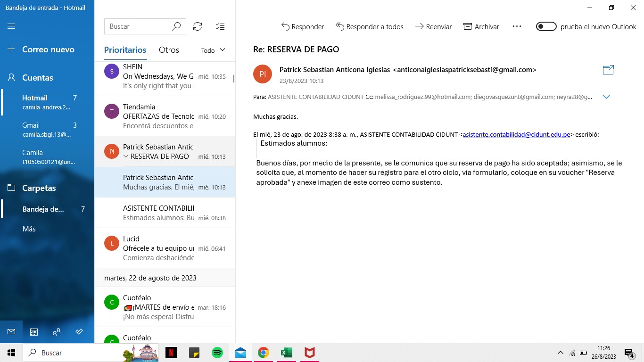
Task: Open message in new window icon
Action: (x=608, y=70)
